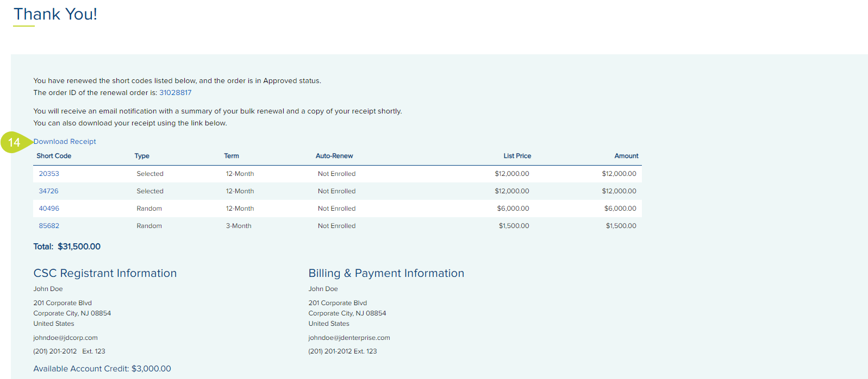
Task: Click the Auto-Renew column header
Action: pyautogui.click(x=334, y=156)
